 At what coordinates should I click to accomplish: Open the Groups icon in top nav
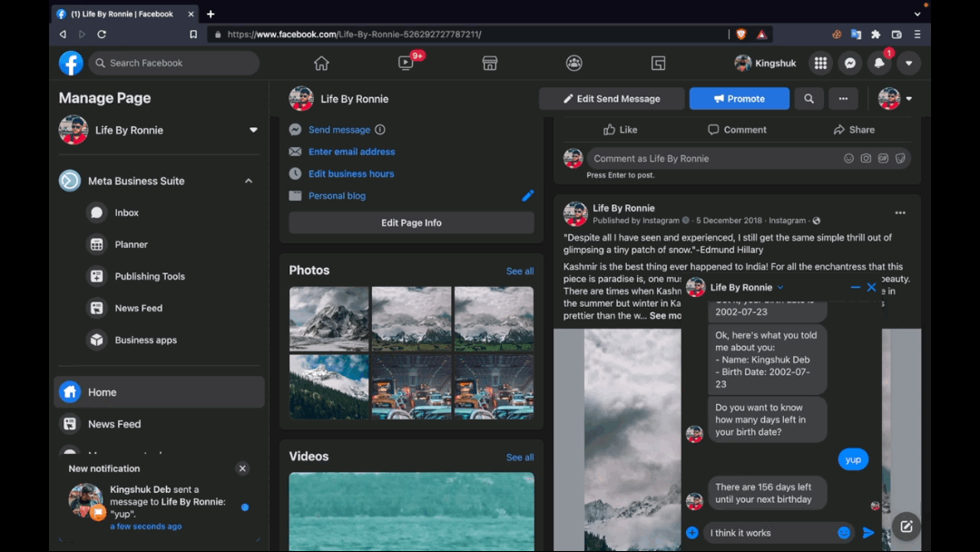click(x=573, y=64)
